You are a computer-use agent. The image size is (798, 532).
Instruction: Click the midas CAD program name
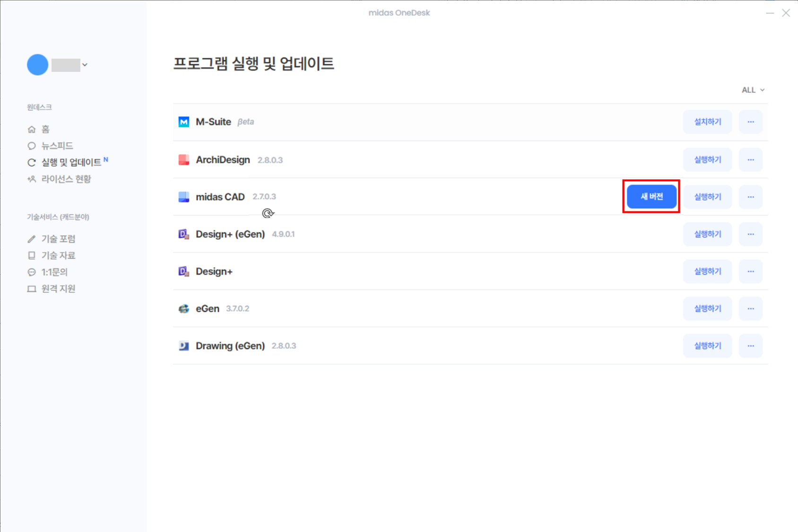point(220,197)
